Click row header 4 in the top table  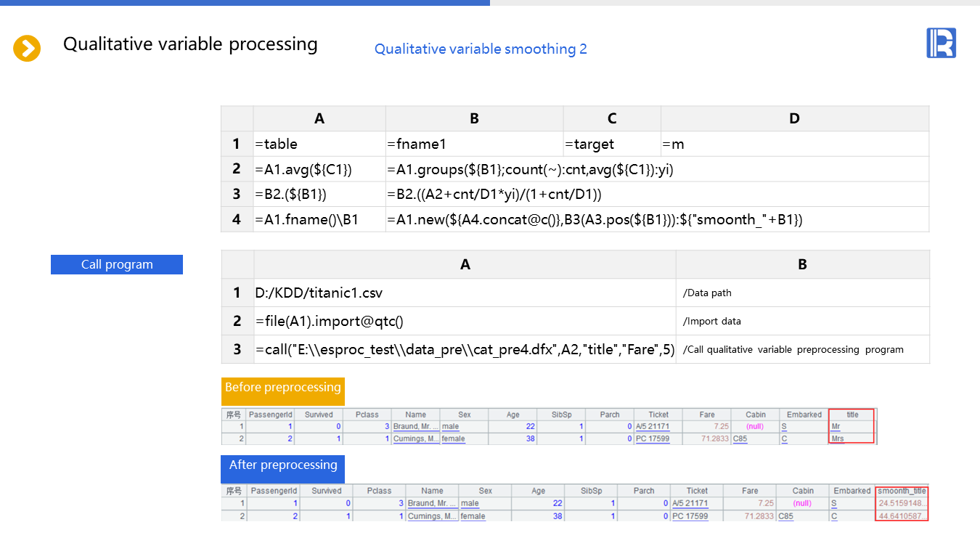[237, 219]
